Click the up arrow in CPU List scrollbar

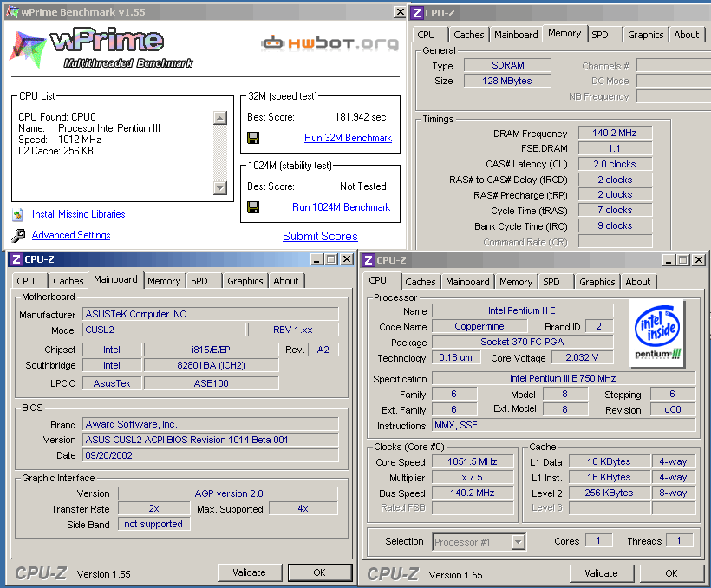point(220,118)
